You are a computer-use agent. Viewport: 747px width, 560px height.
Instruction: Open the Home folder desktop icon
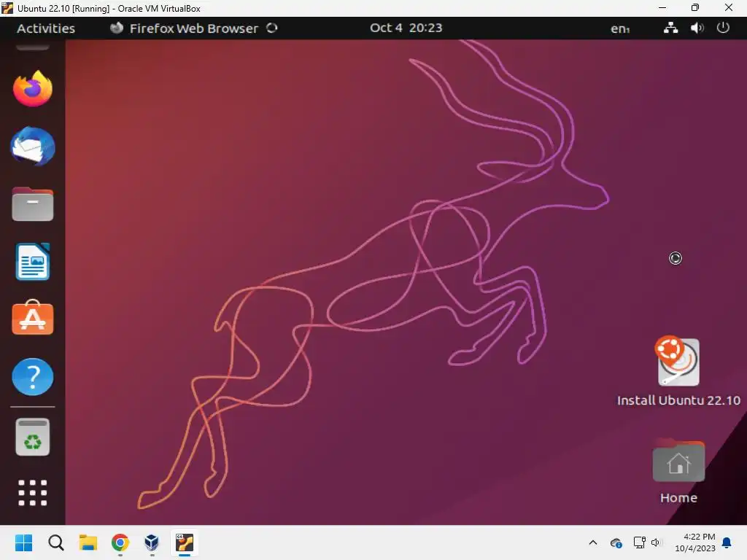[678, 461]
